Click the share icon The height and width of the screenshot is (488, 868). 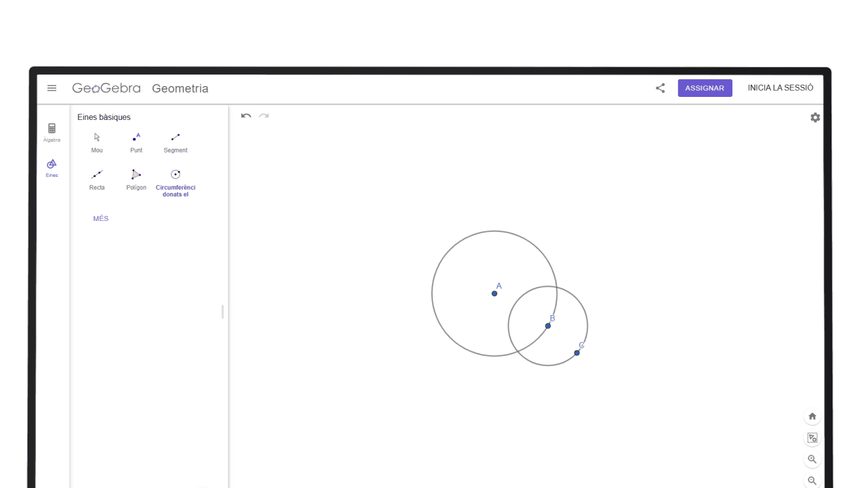tap(660, 88)
